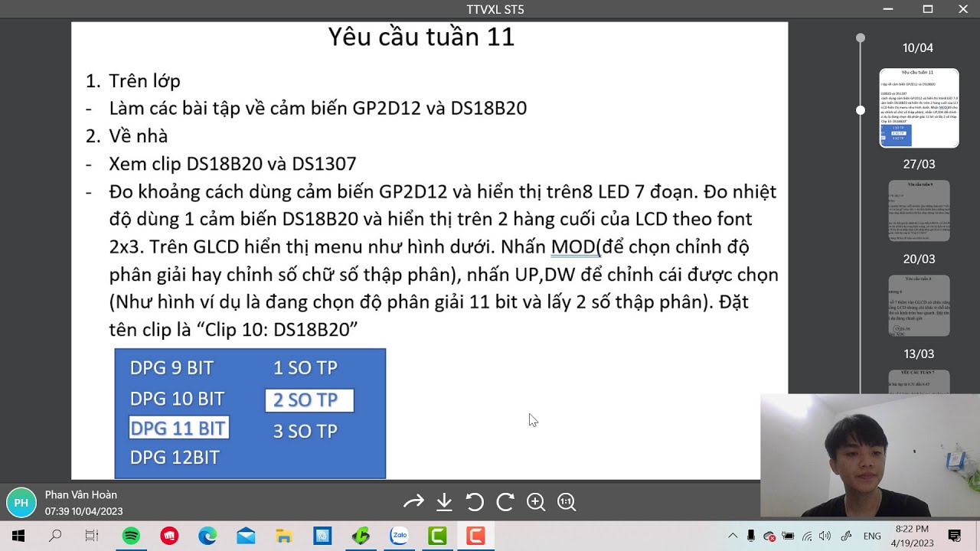
Task: Click the 3 SO TP entry
Action: (x=305, y=432)
